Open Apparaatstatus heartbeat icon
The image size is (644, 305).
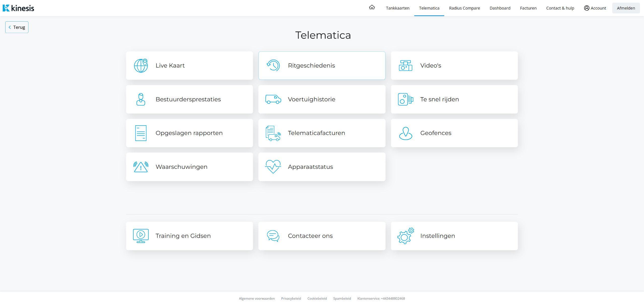273,167
